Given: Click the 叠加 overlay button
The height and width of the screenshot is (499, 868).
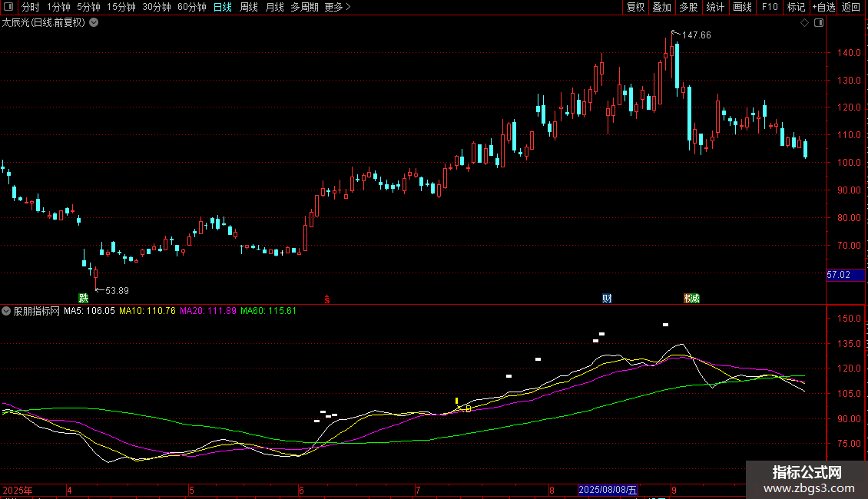Looking at the screenshot, I should tap(661, 7).
